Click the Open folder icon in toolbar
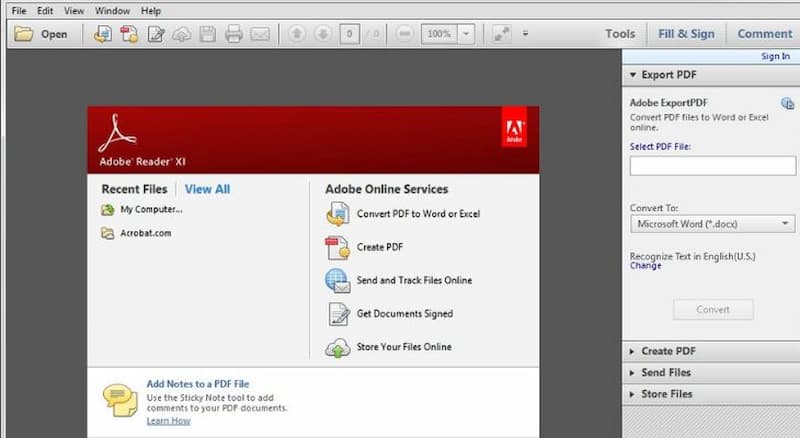800x438 pixels. pyautogui.click(x=23, y=34)
